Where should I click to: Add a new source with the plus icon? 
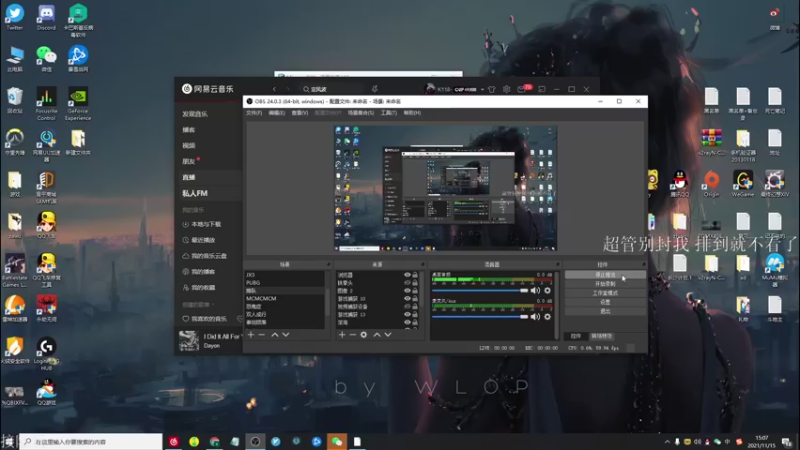(x=342, y=335)
